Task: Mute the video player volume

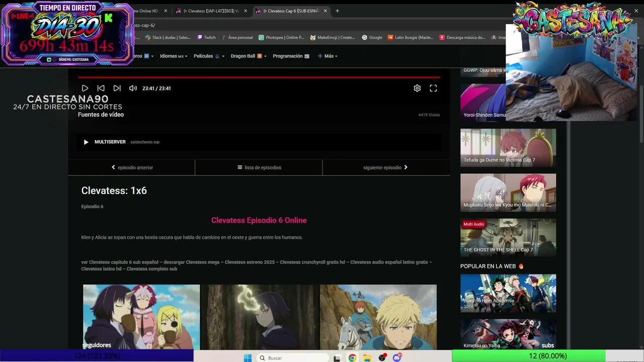Action: (133, 88)
